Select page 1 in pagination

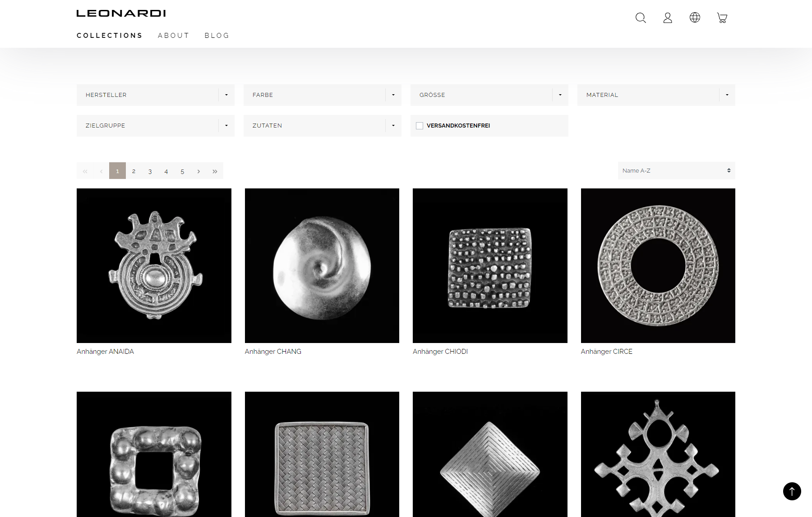point(117,171)
